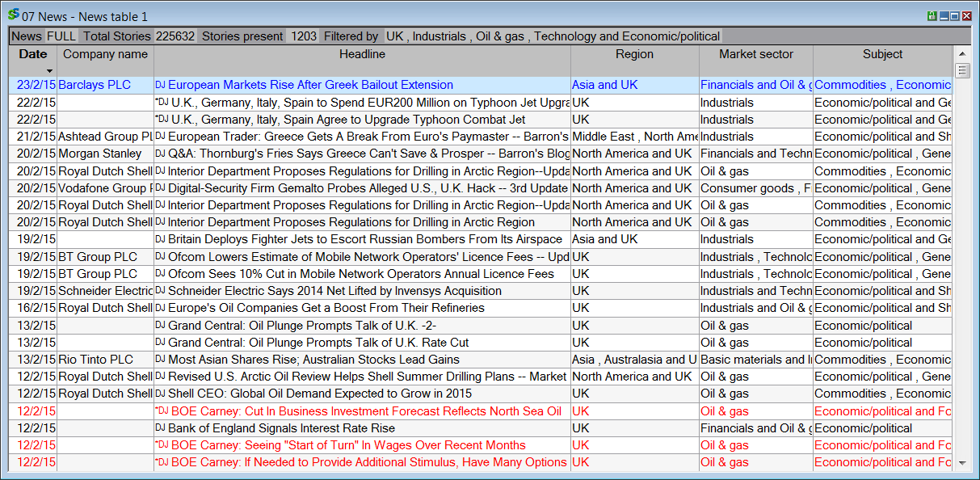Click DJ icon for Britain Deploys Fighter Jets story
Viewport: 980px width, 480px height.
[x=160, y=239]
